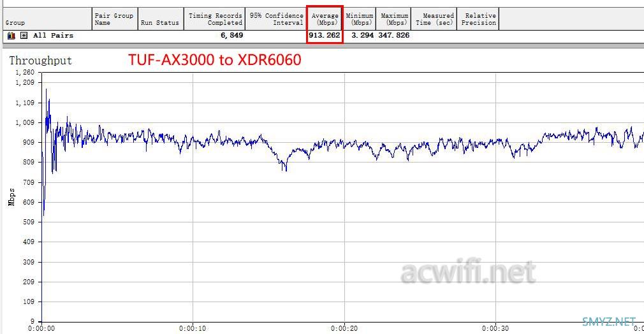
Task: Select the 6,849 timing records value
Action: [232, 35]
